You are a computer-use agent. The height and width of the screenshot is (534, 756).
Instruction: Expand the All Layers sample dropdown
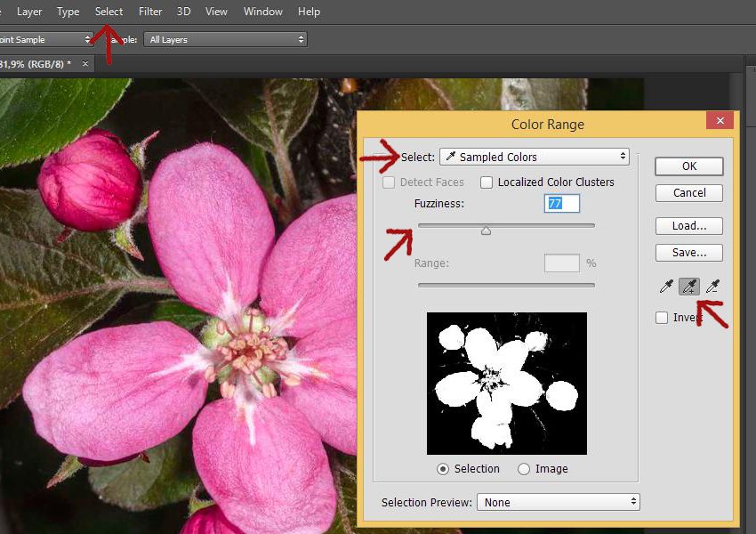point(225,39)
